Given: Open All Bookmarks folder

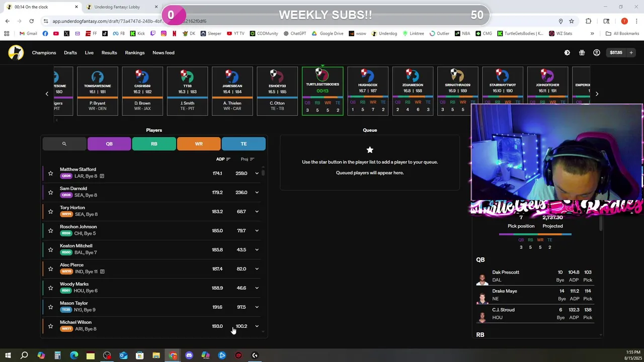Looking at the screenshot, I should click(x=622, y=34).
